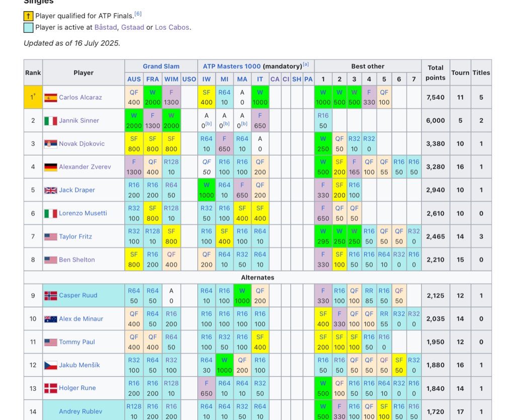Click Zverev's total points 3,280
The image size is (515, 420).
tap(436, 167)
